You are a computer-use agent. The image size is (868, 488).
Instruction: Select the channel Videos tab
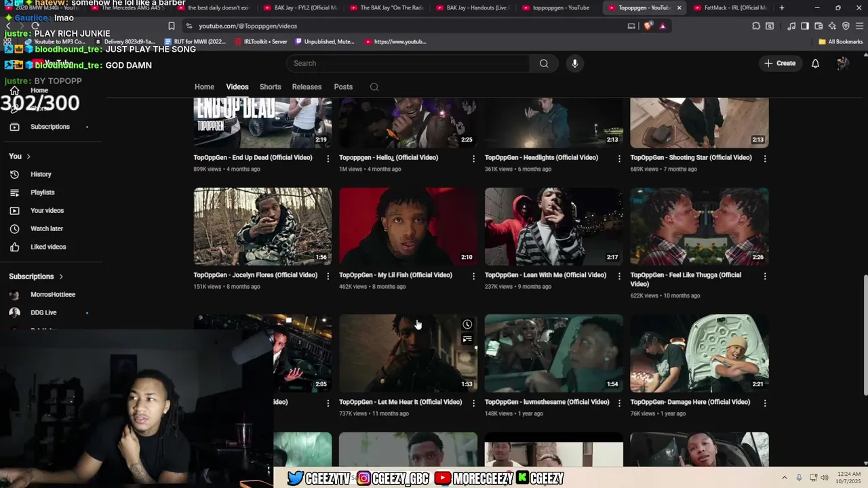[237, 87]
